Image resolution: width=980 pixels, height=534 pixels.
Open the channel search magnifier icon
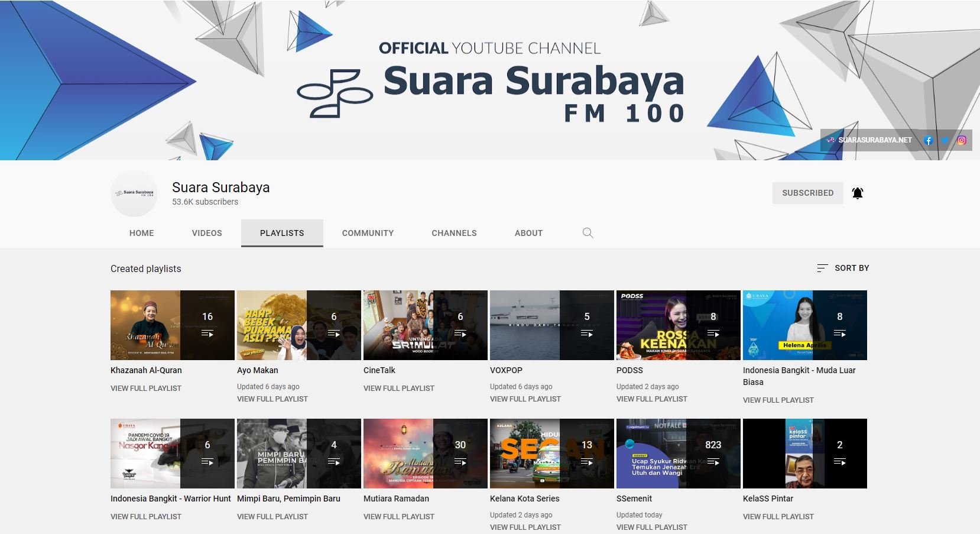point(588,233)
